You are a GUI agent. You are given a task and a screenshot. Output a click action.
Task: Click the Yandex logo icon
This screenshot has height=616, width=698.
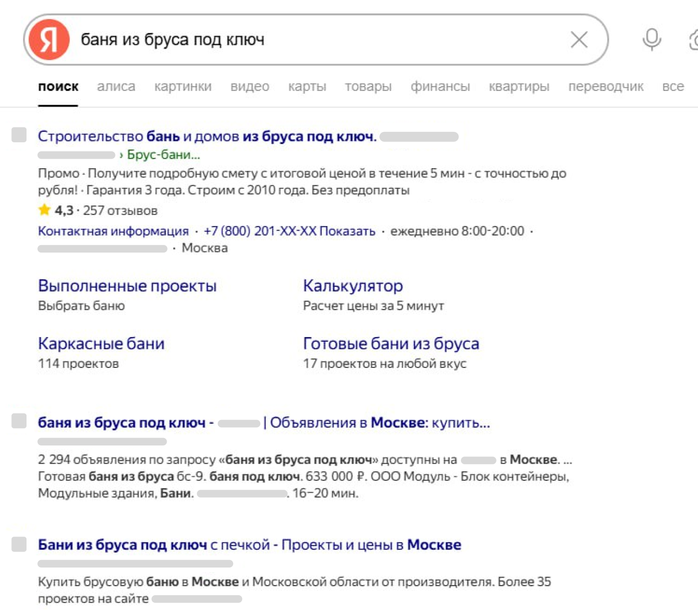[49, 39]
